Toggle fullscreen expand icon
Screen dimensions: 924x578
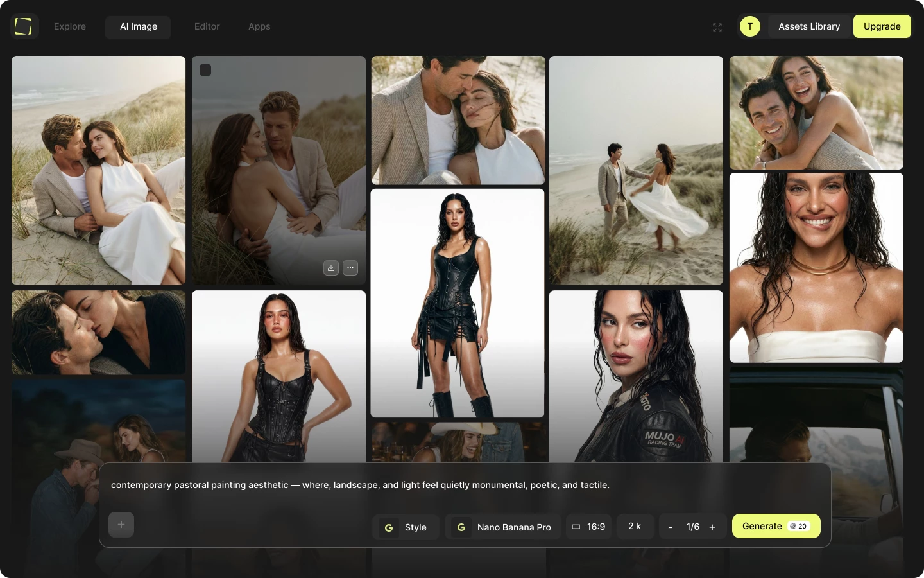(x=717, y=27)
